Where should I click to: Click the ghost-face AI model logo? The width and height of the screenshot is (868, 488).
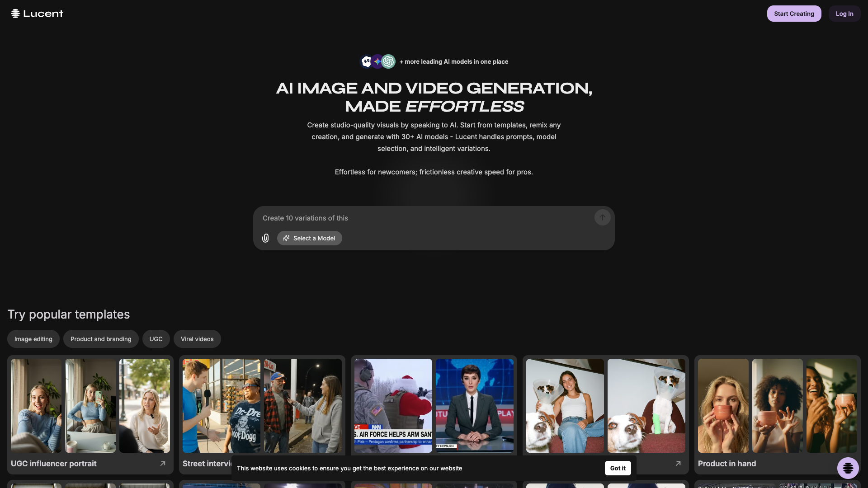366,61
